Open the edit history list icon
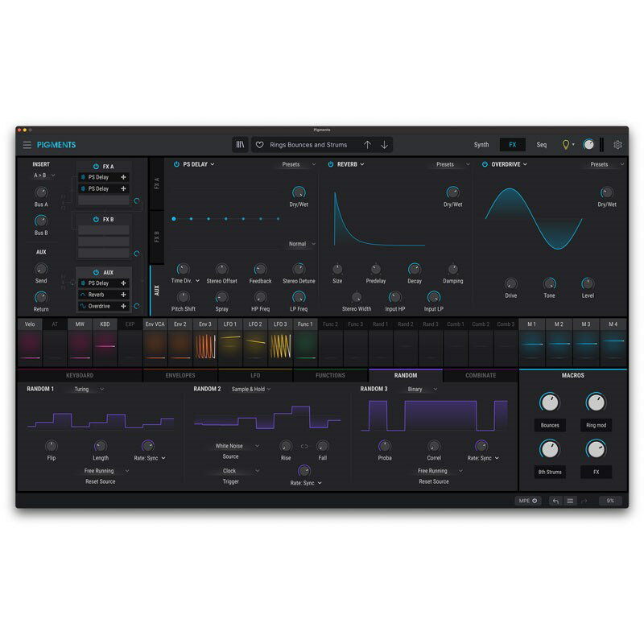644x644 pixels. (570, 501)
